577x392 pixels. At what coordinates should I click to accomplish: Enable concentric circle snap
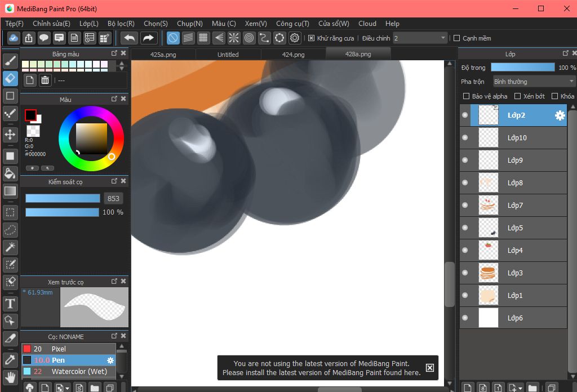point(249,38)
